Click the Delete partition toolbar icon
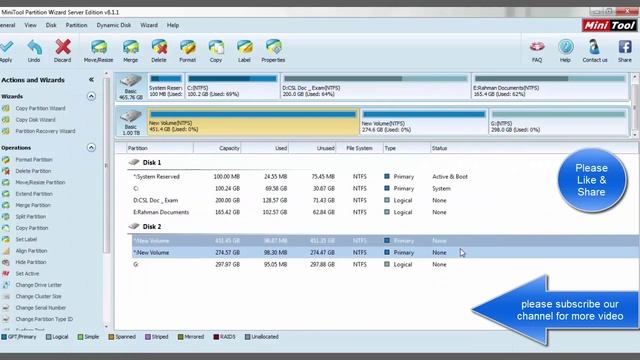The image size is (640, 360). point(159,48)
